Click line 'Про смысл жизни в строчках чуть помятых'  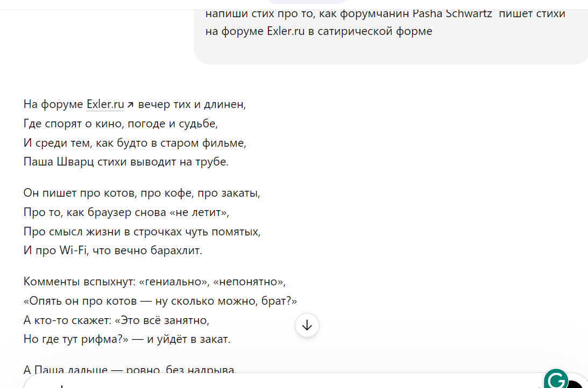[x=142, y=232]
